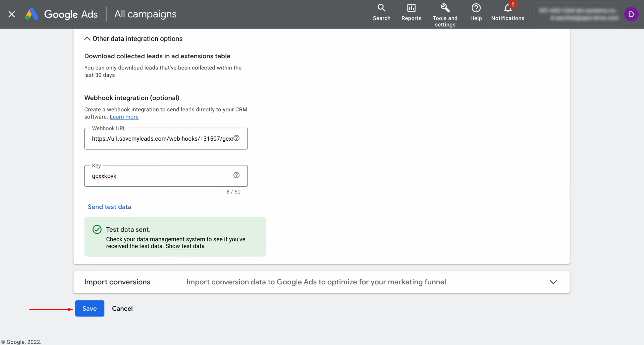This screenshot has width=644, height=345.
Task: Click the 8 / 50 character counter
Action: click(233, 192)
